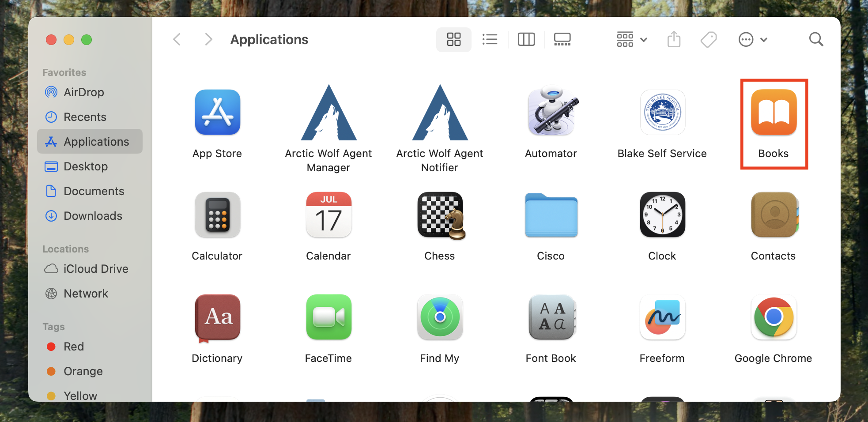
Task: Select the Contacts app icon
Action: [774, 215]
